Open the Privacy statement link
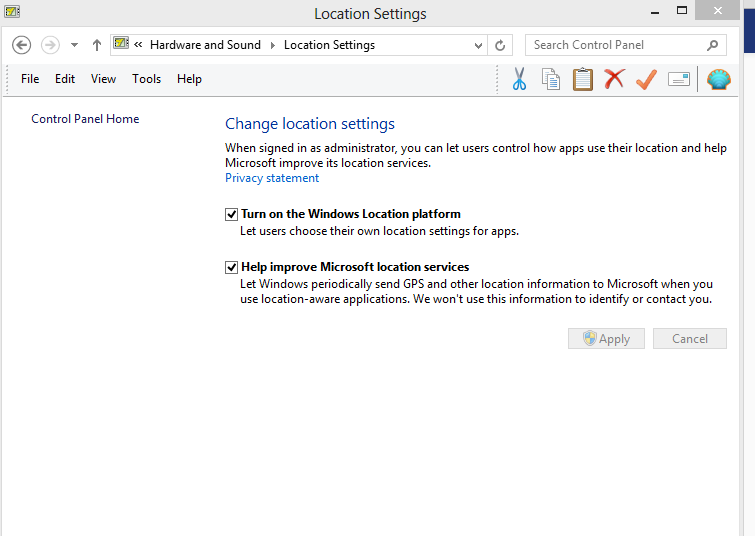The width and height of the screenshot is (755, 536). coord(272,178)
